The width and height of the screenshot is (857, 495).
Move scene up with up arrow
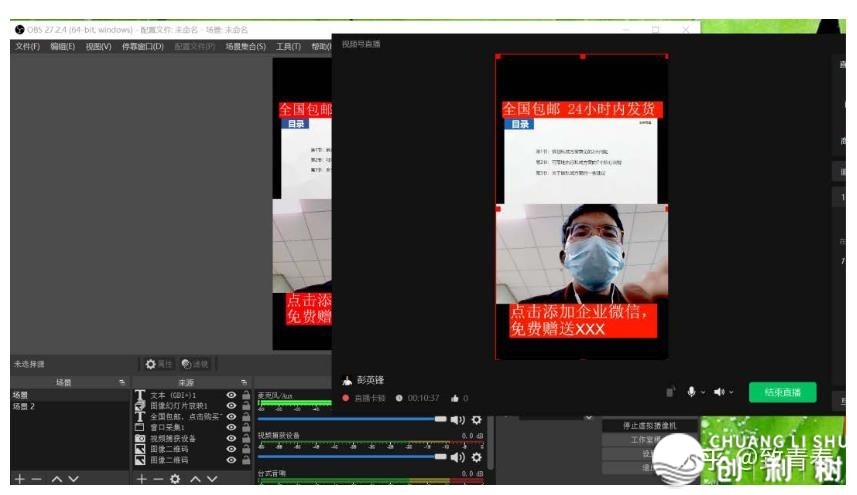[57, 479]
